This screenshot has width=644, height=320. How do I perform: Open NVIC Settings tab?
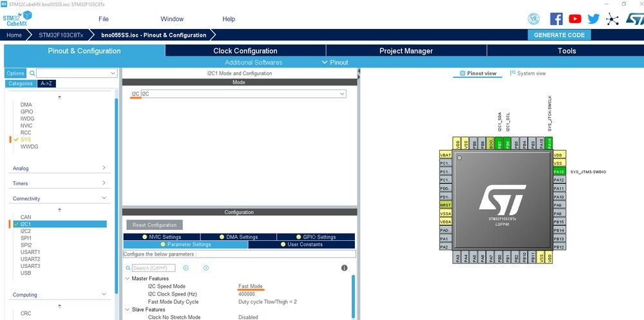(162, 237)
